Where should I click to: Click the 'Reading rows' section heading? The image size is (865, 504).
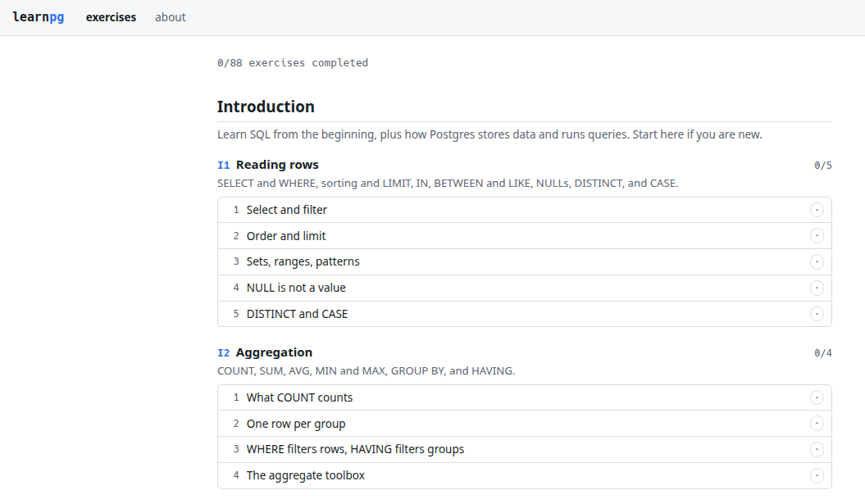pos(277,165)
